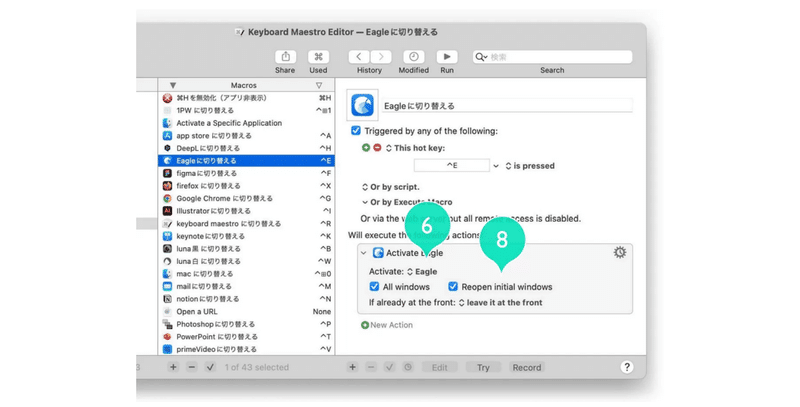Click the action minus button
Viewport: 800px width, 407px height.
click(371, 367)
